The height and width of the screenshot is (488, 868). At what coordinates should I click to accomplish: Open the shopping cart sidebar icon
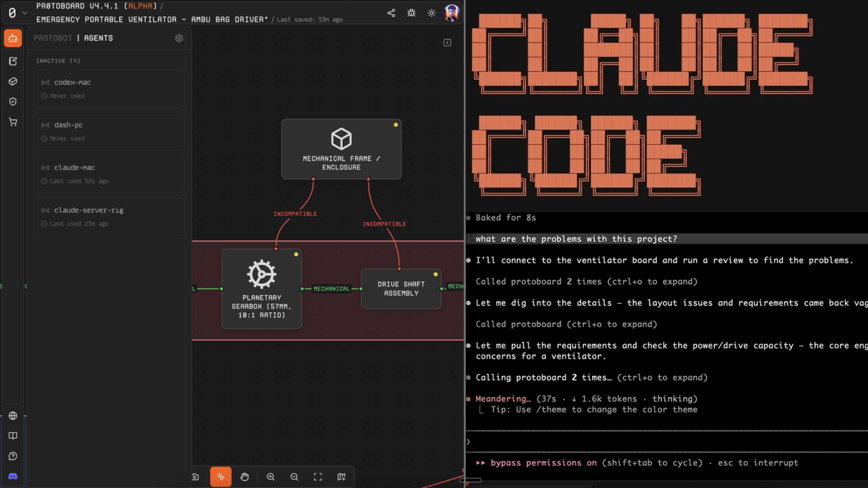tap(13, 122)
